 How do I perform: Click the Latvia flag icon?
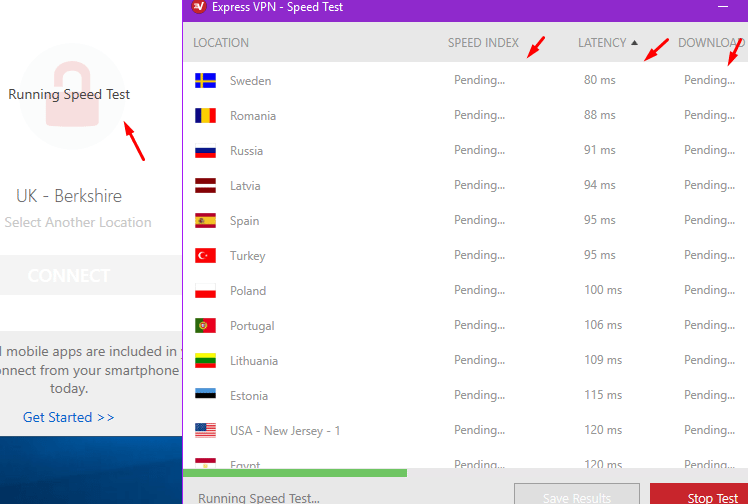tap(206, 185)
